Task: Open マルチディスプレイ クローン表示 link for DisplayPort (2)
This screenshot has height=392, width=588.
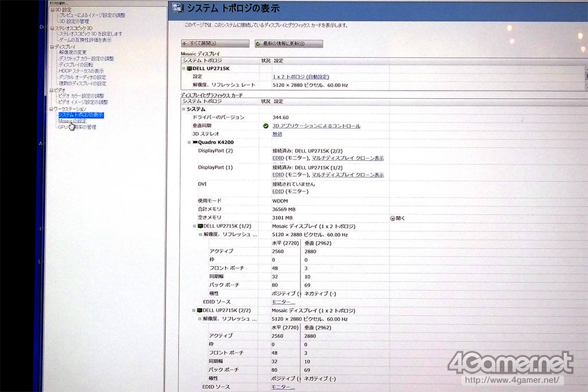Action: tap(347, 158)
